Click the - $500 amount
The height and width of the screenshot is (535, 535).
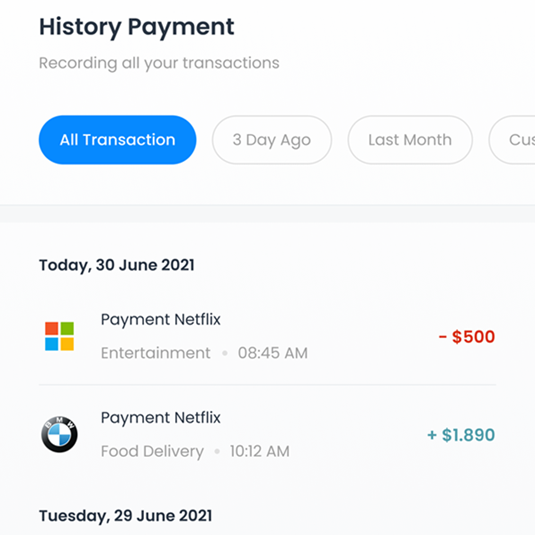pyautogui.click(x=466, y=337)
